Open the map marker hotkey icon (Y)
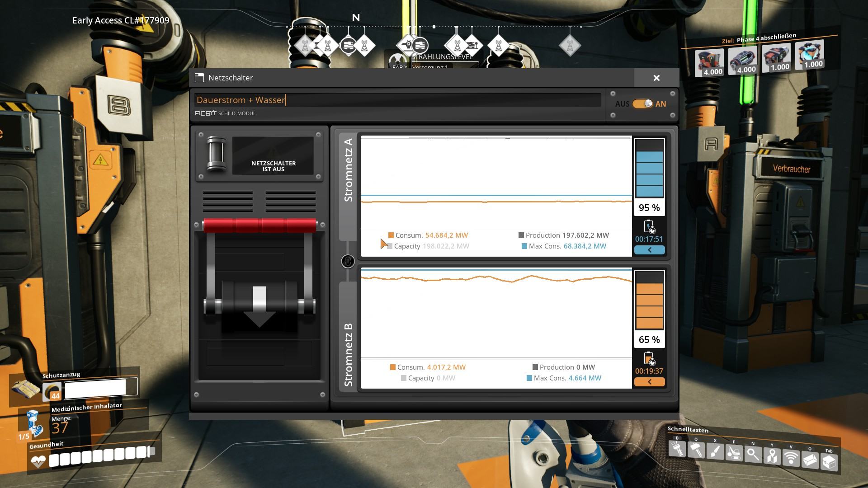The image size is (868, 488). (x=772, y=456)
